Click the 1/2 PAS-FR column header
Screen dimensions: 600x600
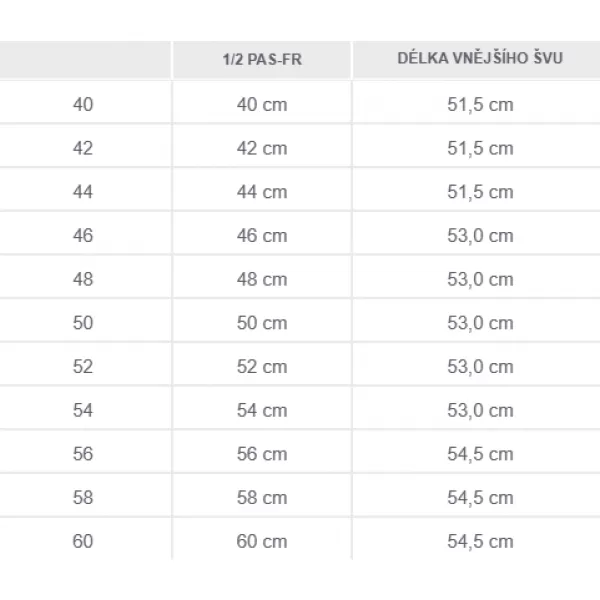262,60
